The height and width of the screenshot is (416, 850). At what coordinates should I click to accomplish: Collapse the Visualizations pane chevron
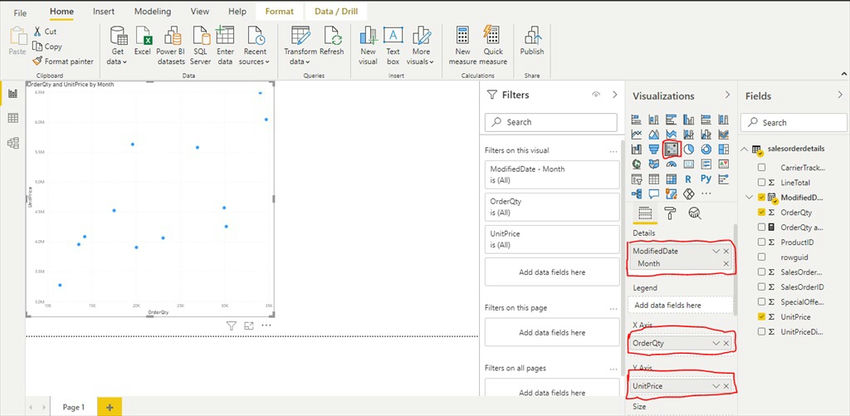tap(727, 95)
